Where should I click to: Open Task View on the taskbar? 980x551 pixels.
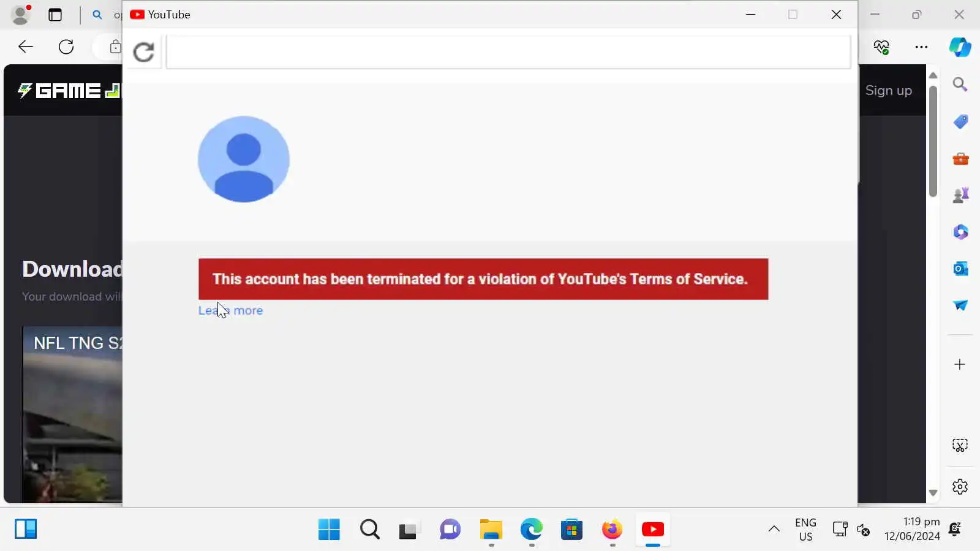point(408,529)
